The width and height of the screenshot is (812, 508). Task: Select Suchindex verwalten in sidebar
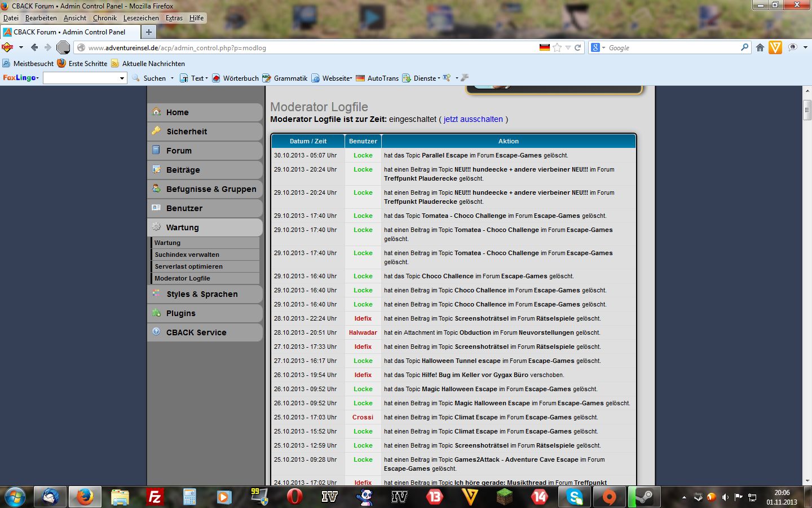187,255
